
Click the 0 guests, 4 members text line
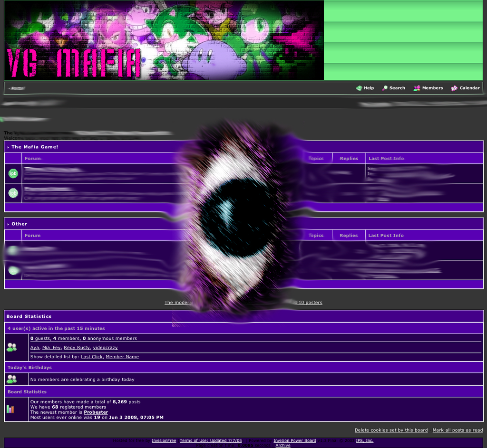84,338
